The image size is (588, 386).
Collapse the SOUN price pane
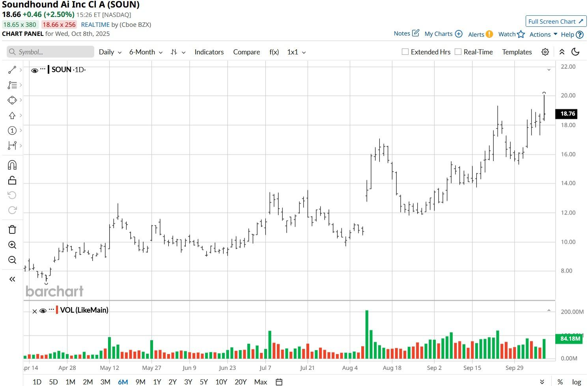tap(549, 70)
